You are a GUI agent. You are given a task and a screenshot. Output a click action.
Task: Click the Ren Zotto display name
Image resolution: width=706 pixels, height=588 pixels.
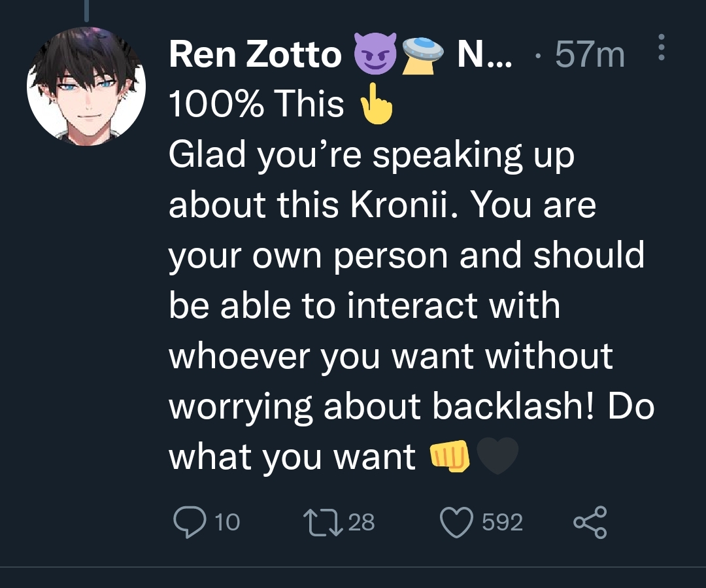click(255, 54)
